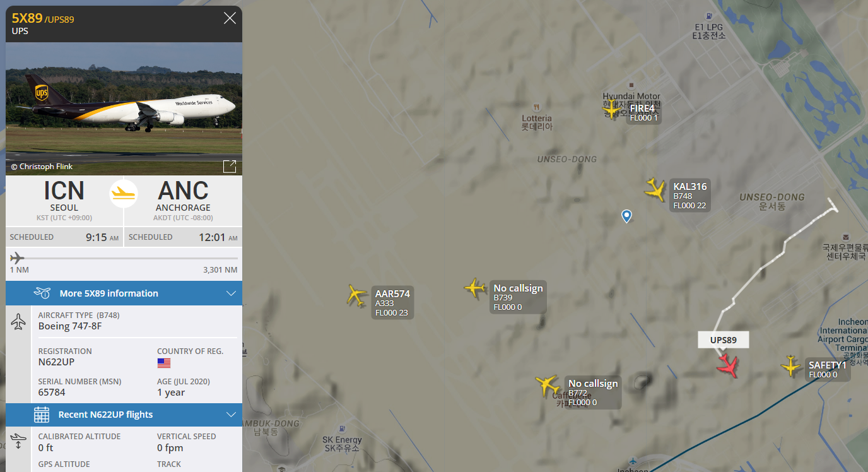Select the B739 no-callsign aircraft icon
Viewport: 868px width, 472px height.
click(475, 288)
